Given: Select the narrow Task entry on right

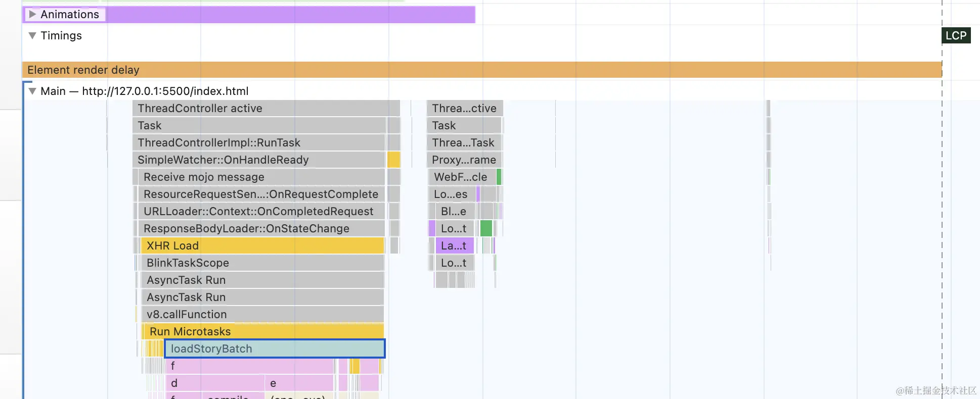Looking at the screenshot, I should click(464, 125).
